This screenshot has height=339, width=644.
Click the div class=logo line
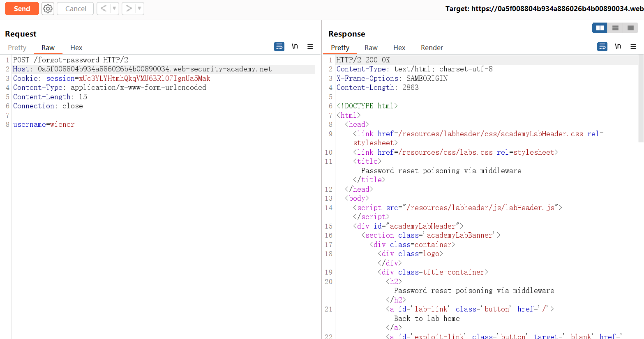pos(410,254)
